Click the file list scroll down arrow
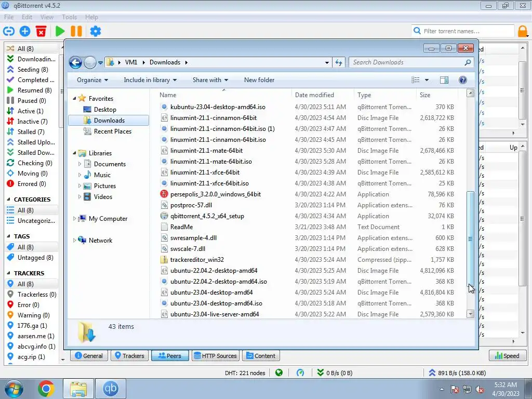532x399 pixels. [x=470, y=314]
